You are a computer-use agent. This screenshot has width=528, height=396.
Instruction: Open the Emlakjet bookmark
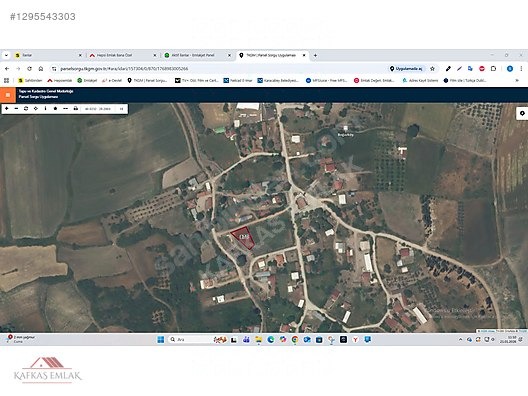[87, 80]
